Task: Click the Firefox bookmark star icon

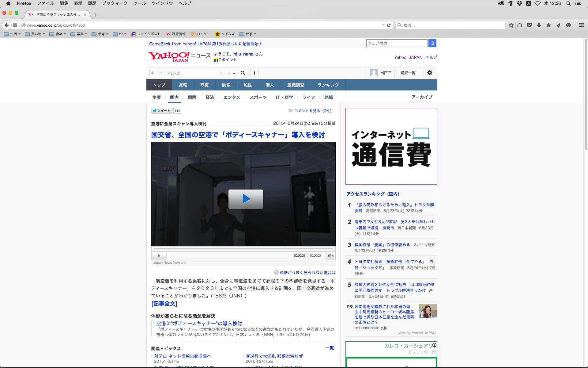Action: [511, 25]
